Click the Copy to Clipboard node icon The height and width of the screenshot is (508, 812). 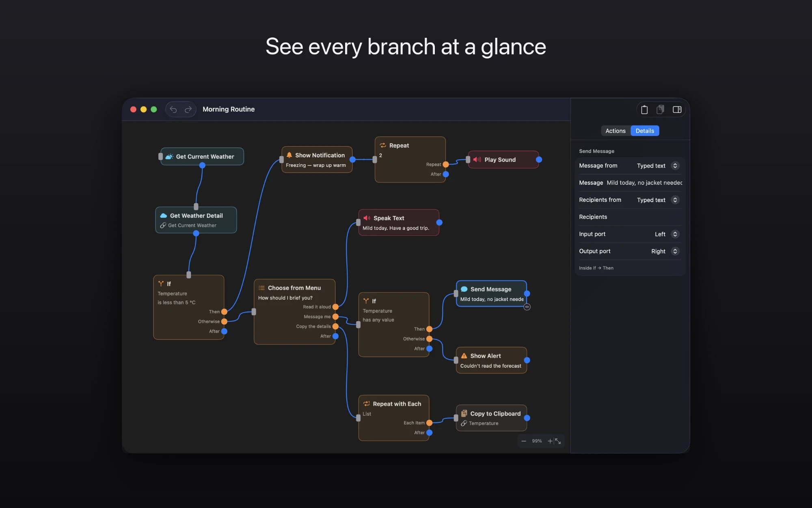click(x=464, y=413)
